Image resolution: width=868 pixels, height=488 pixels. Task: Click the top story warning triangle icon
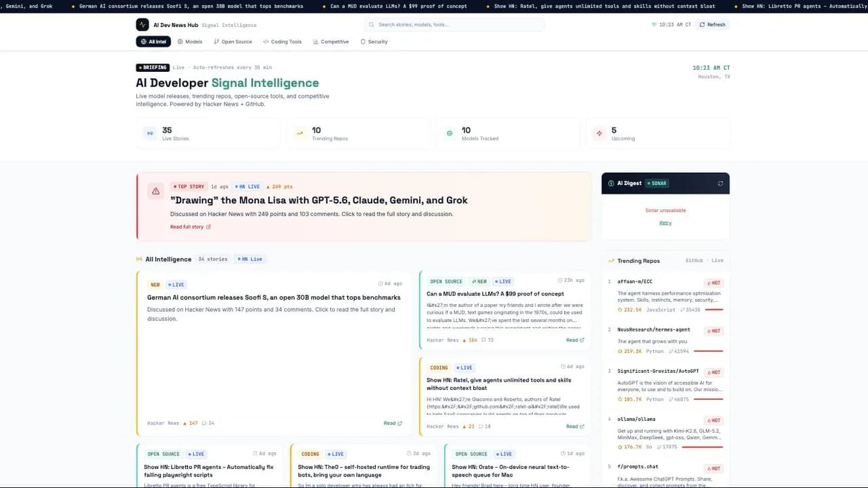(156, 191)
